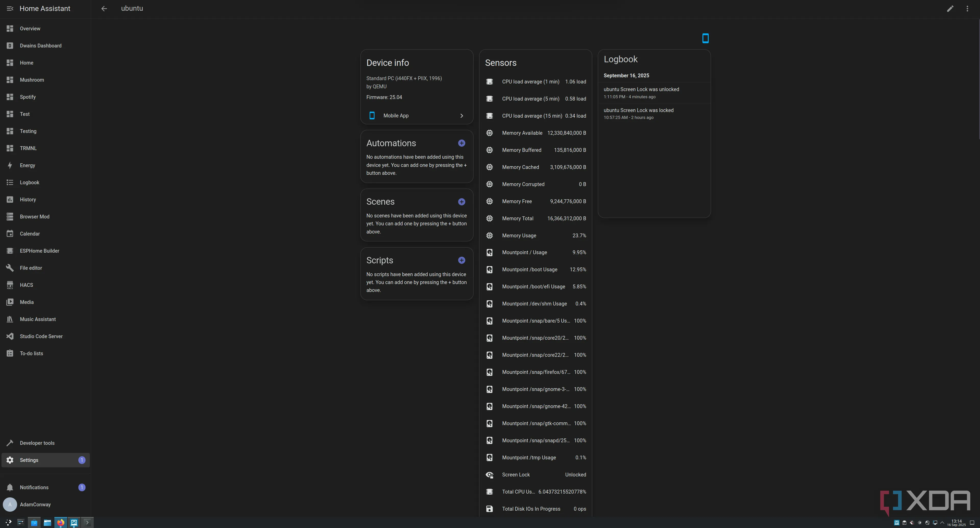Open HACS in the sidebar
This screenshot has height=528, width=980.
pos(26,285)
